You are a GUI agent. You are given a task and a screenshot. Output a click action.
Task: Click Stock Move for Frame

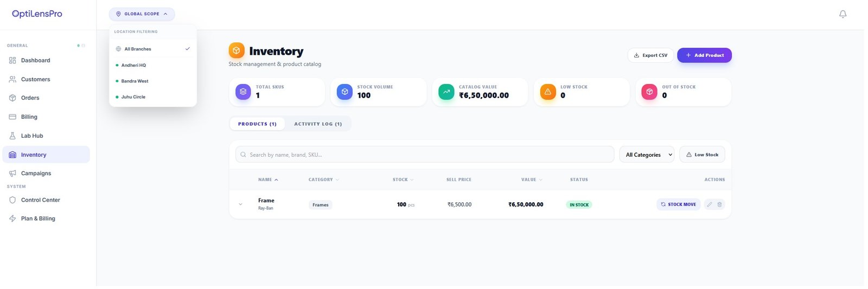[x=678, y=204]
